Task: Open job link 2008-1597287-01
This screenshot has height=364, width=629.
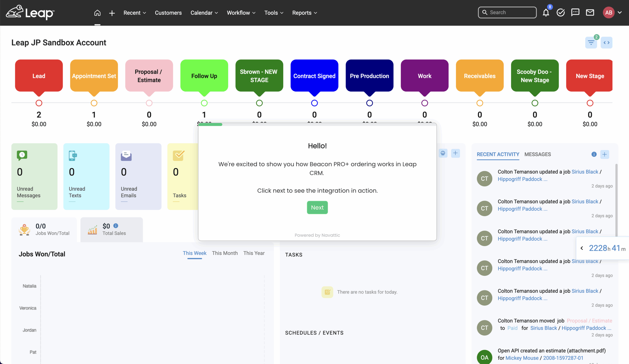Action: (x=563, y=358)
